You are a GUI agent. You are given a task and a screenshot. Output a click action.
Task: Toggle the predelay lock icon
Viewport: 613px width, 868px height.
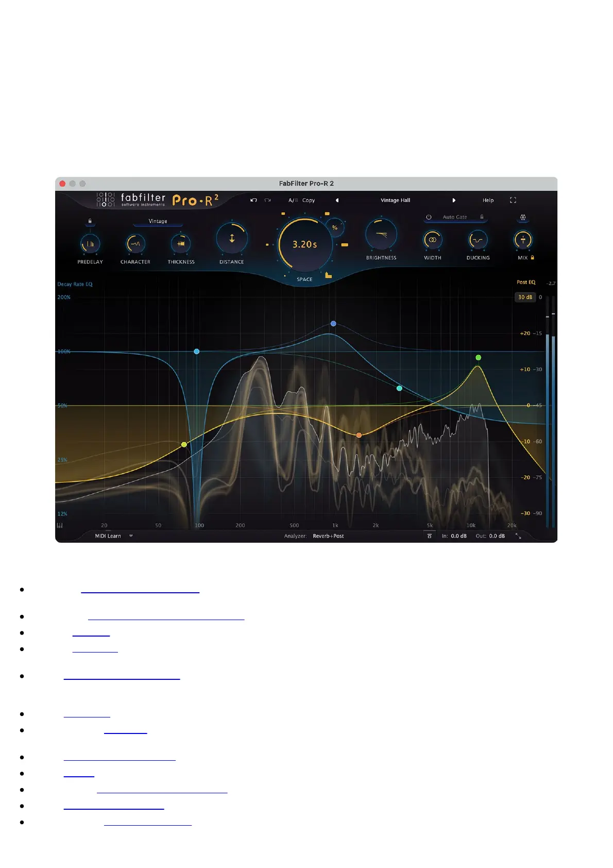(x=90, y=221)
